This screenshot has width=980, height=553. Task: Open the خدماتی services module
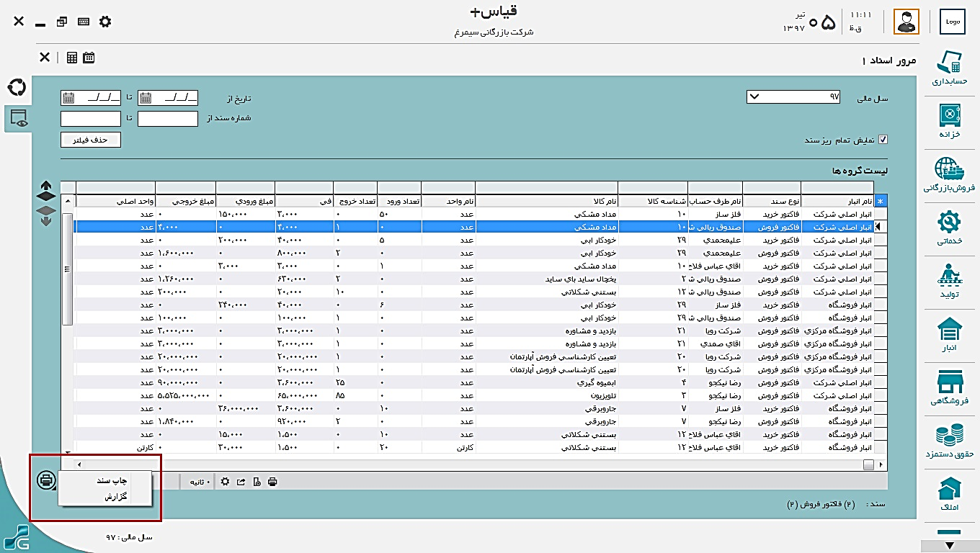pos(950,228)
